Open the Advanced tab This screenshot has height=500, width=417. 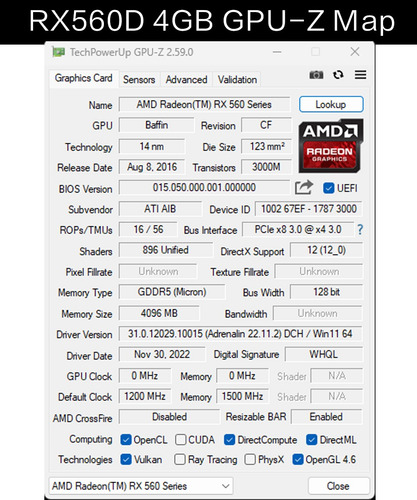click(186, 80)
